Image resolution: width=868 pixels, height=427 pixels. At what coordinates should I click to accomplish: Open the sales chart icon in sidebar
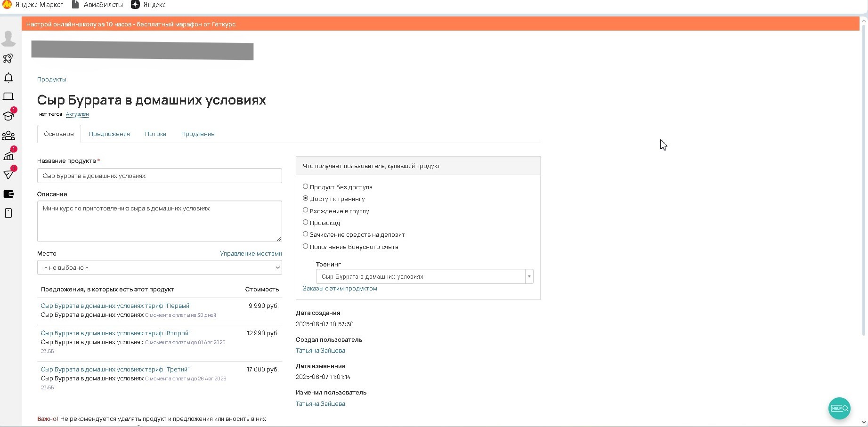pos(8,155)
